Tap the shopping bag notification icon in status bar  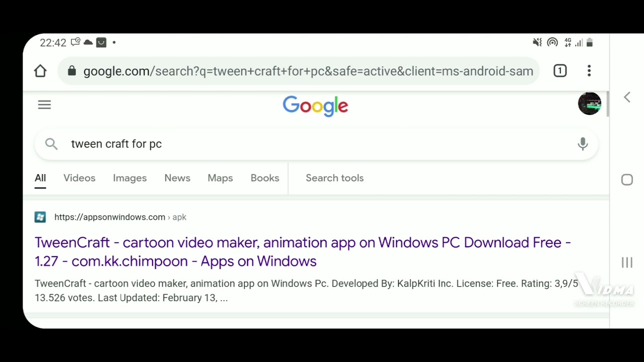coord(101,42)
